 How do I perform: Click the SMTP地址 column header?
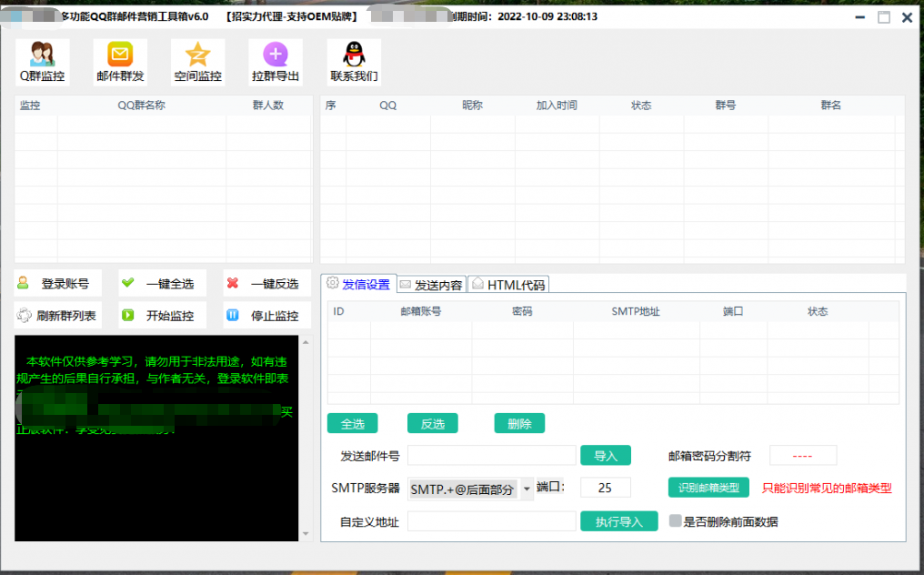pos(636,311)
